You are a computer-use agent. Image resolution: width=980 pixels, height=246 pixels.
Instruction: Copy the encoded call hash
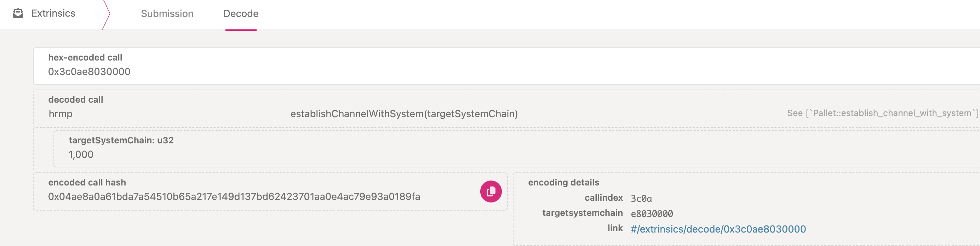point(491,191)
